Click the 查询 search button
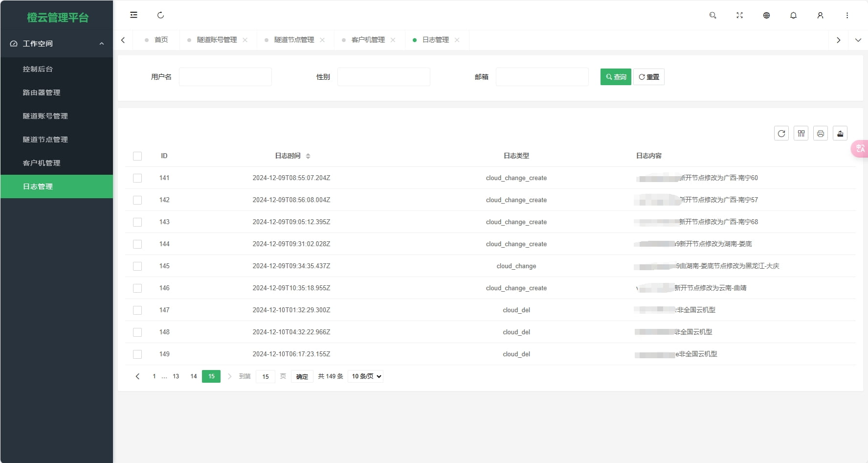868x463 pixels. coord(615,77)
